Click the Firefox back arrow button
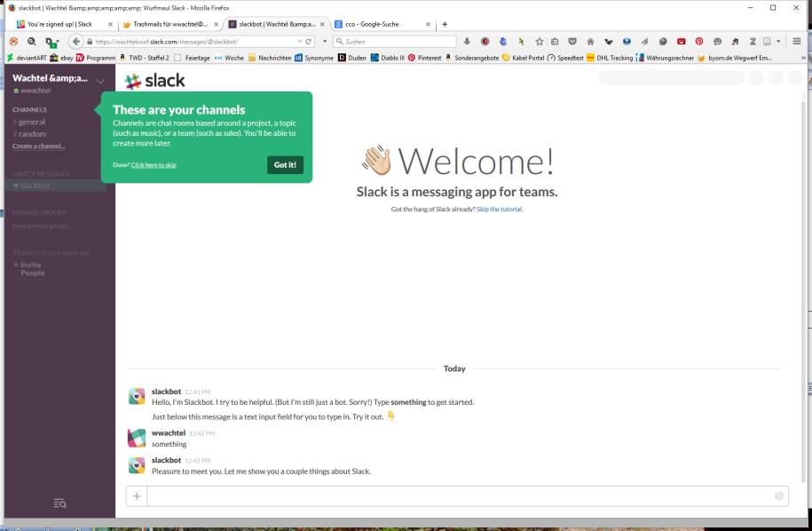This screenshot has height=531, width=812. pos(76,42)
